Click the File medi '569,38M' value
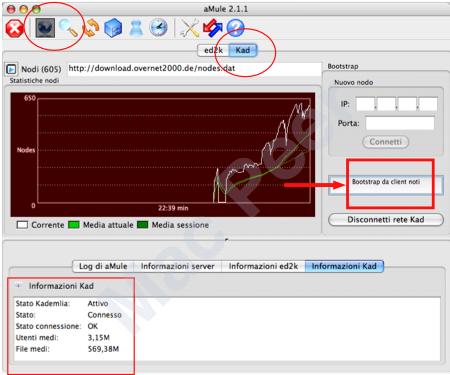This screenshot has height=375, width=450. pos(103,349)
